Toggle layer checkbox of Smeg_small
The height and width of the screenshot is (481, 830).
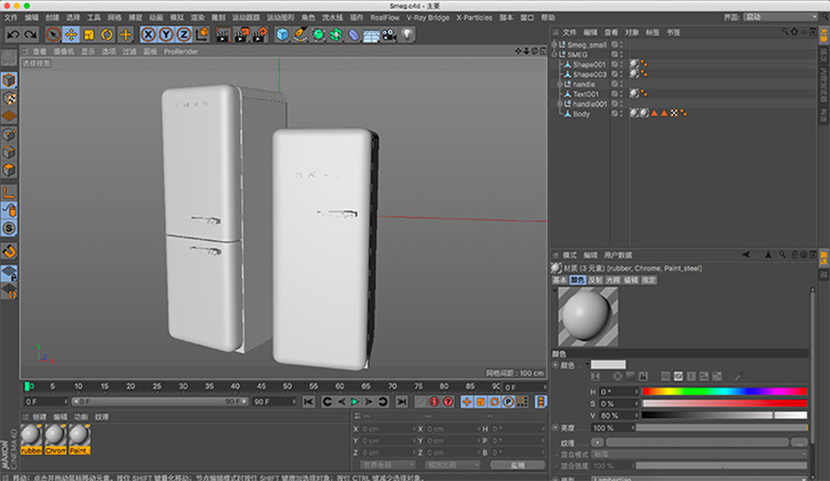click(x=615, y=44)
